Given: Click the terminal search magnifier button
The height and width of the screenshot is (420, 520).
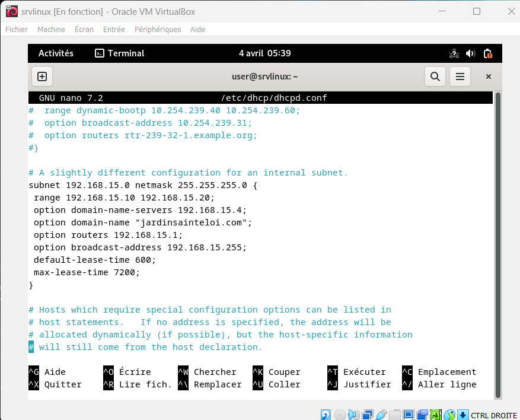Looking at the screenshot, I should tap(435, 77).
